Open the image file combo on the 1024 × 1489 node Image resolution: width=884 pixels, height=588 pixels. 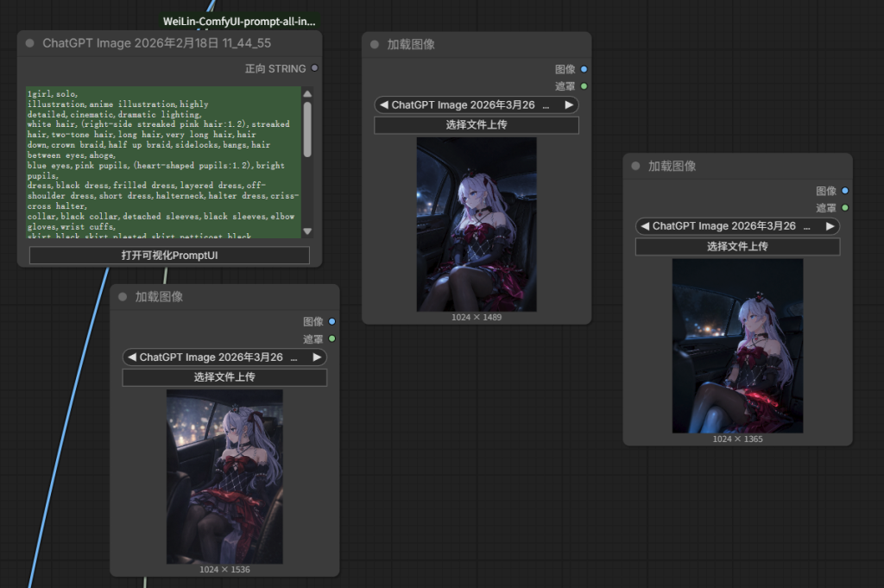(476, 105)
